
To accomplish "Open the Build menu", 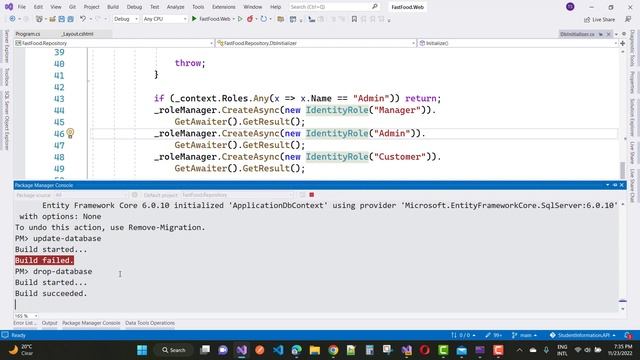I will (x=113, y=7).
